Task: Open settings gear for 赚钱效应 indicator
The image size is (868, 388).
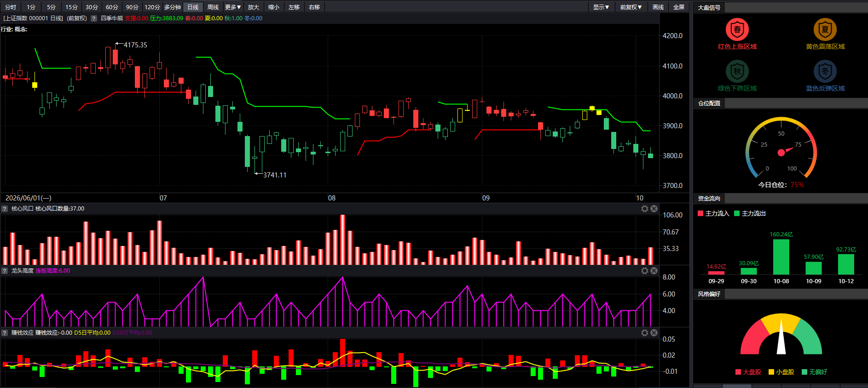Action: coord(645,333)
